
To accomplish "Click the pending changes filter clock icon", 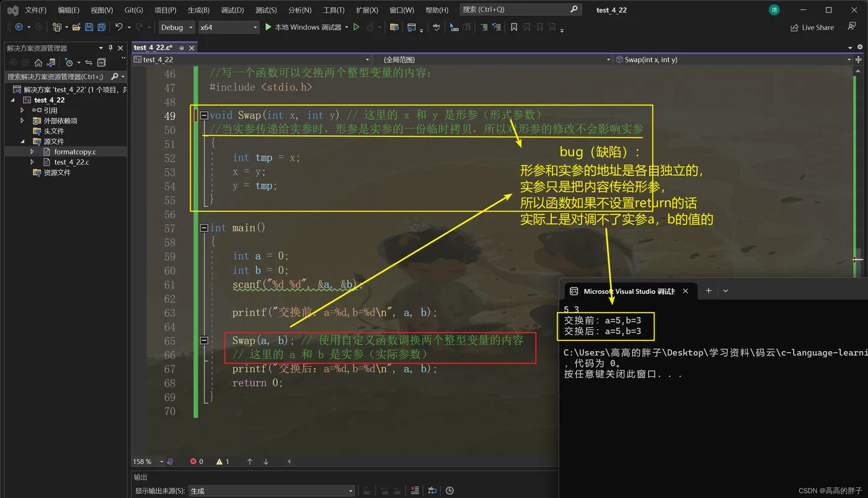I will click(x=69, y=63).
